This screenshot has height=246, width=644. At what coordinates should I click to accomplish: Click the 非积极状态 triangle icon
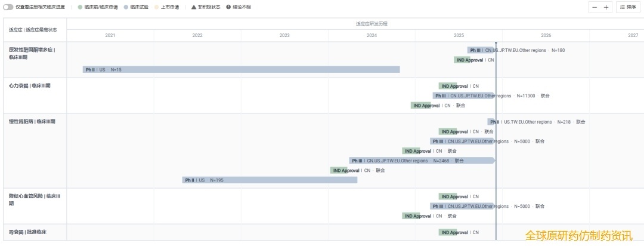pos(193,7)
